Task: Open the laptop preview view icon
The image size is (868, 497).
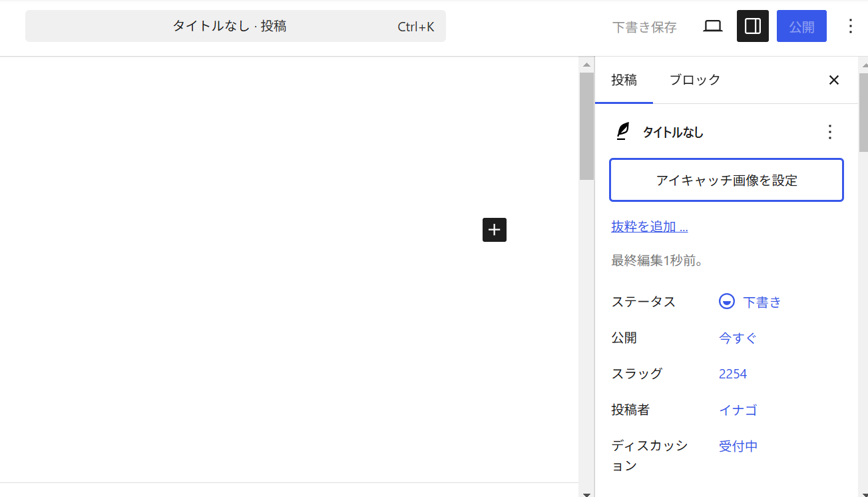Action: tap(712, 26)
